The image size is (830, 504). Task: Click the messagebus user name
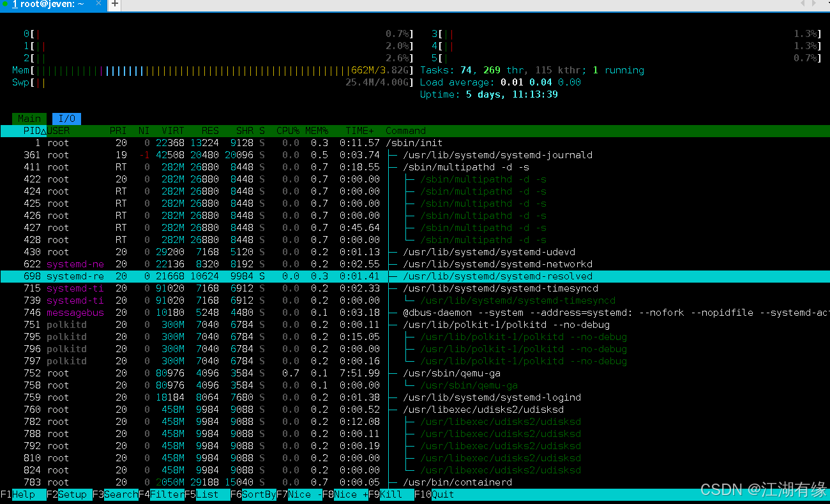(x=75, y=313)
